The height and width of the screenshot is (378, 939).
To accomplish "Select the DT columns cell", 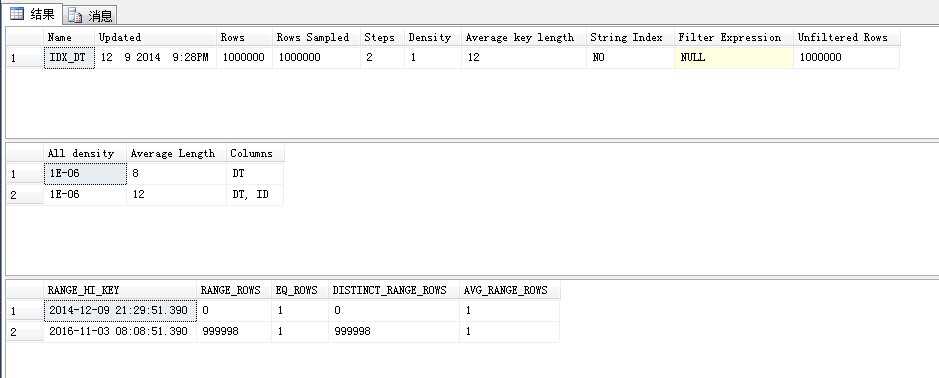I will coord(255,174).
